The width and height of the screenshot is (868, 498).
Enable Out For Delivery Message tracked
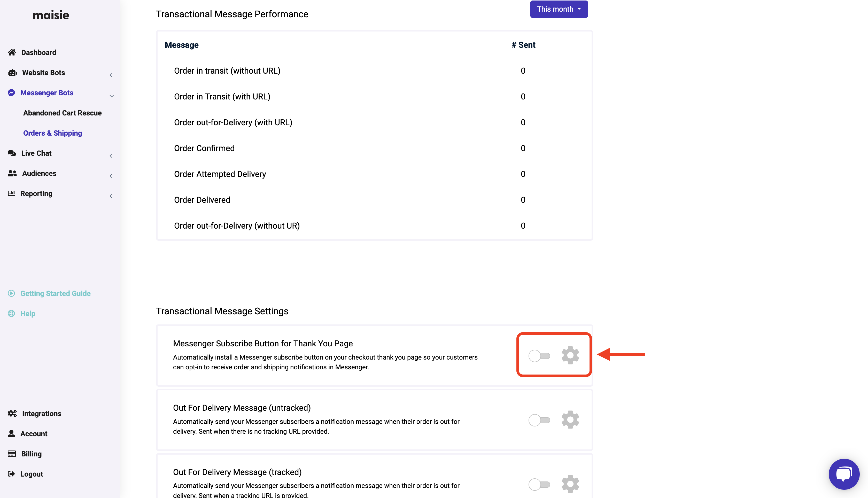point(540,484)
